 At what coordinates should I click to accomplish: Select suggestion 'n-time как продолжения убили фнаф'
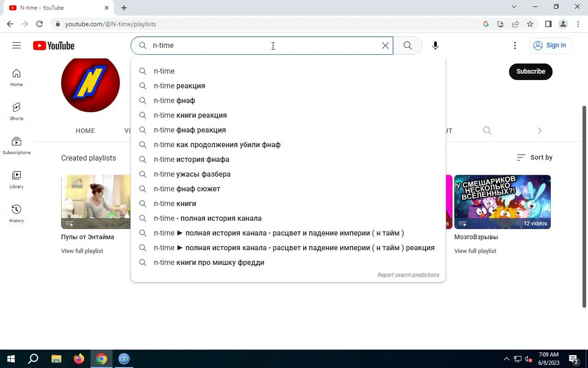(x=288, y=144)
